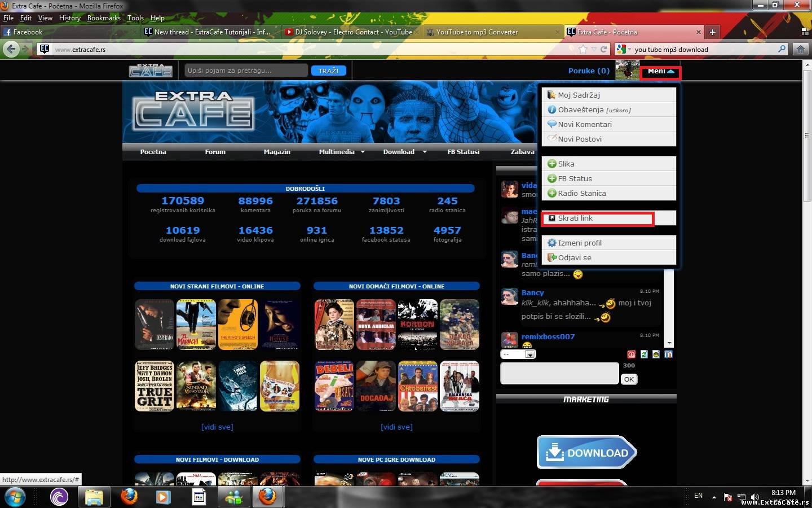Click the Firefox Home button icon
Viewport: 812px width, 508px height.
pyautogui.click(x=800, y=49)
